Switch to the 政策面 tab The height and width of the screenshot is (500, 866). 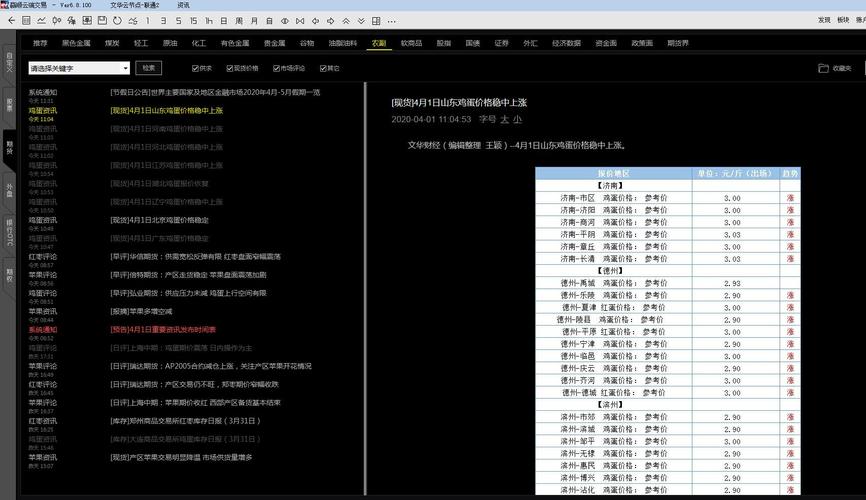(x=642, y=43)
